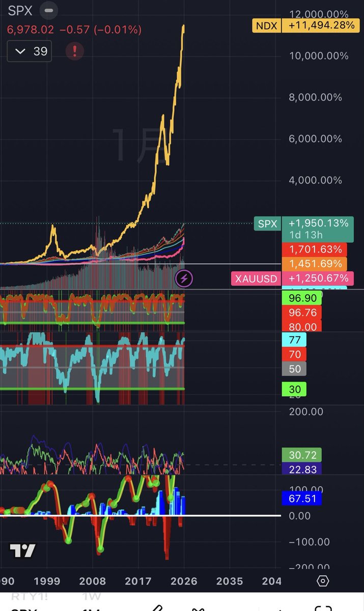Image resolution: width=364 pixels, height=611 pixels.
Task: Click the green 30.72 indicator value
Action: pos(302,455)
